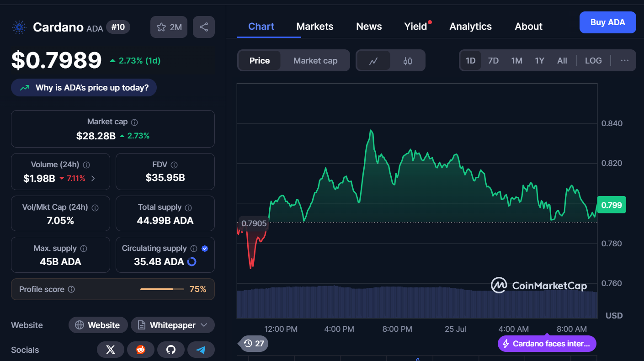Open the Telegram social link
This screenshot has height=361, width=644.
point(201,350)
